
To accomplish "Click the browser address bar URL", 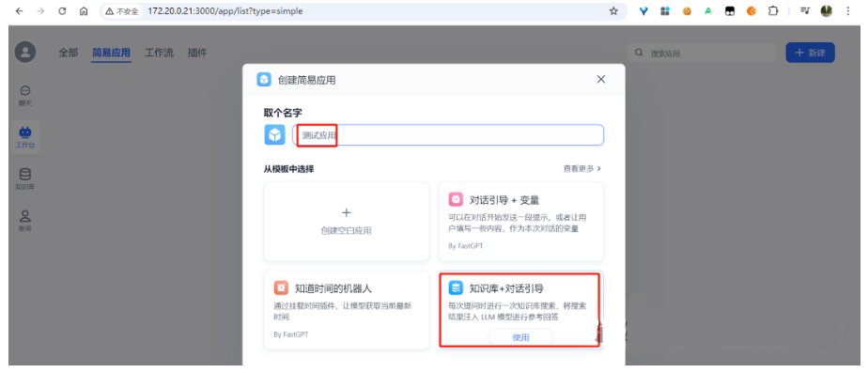I will 225,11.
